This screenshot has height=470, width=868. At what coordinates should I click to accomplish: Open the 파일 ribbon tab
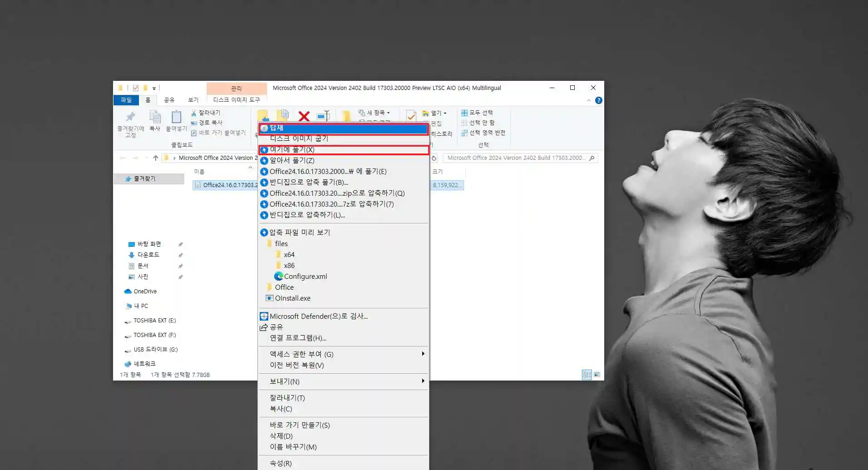coord(126,100)
